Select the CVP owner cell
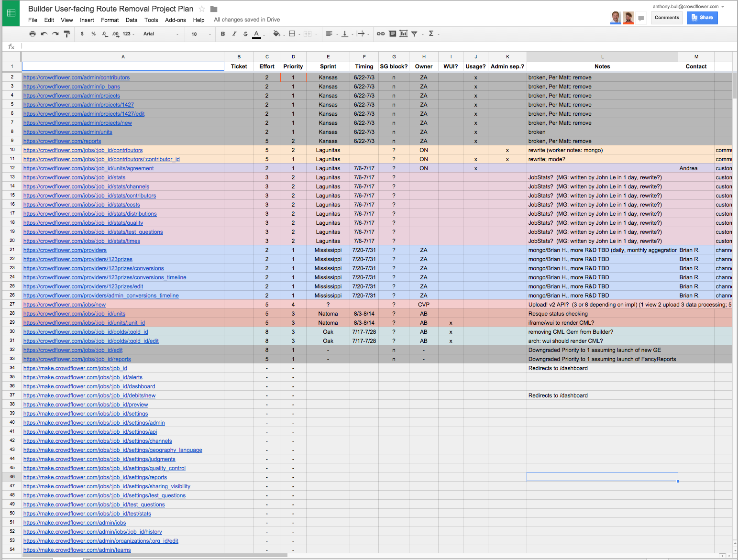The width and height of the screenshot is (738, 560). [x=424, y=305]
